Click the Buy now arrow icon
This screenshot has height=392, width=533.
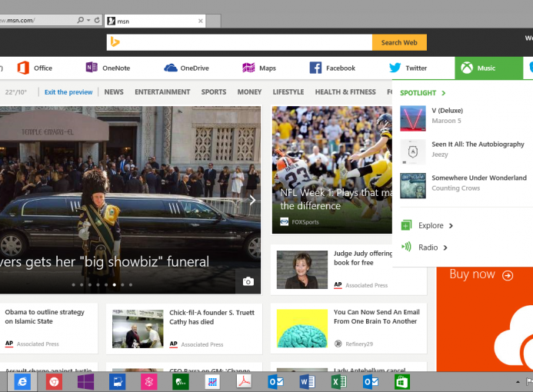[x=508, y=275]
